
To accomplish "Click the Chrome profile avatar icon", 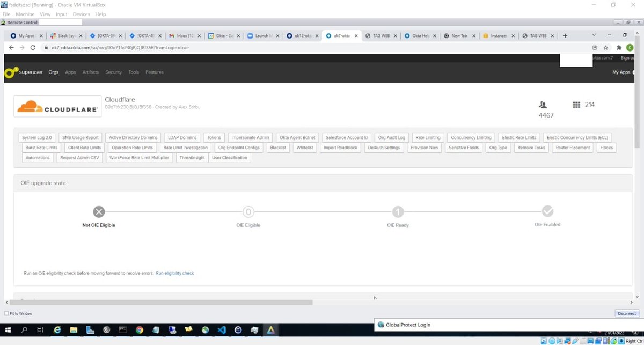I will click(x=630, y=47).
